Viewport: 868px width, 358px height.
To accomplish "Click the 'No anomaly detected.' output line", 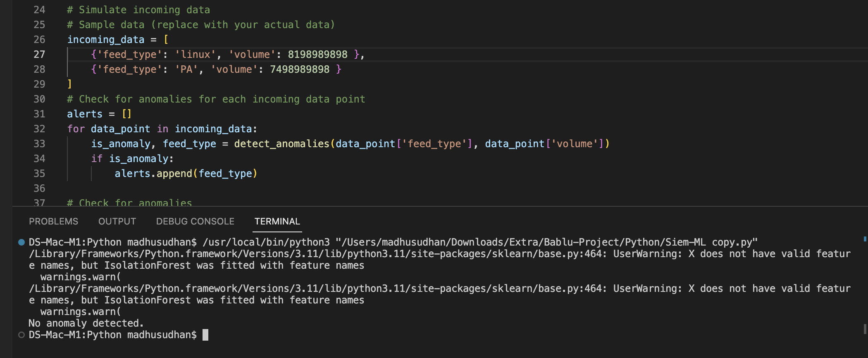I will pyautogui.click(x=86, y=323).
